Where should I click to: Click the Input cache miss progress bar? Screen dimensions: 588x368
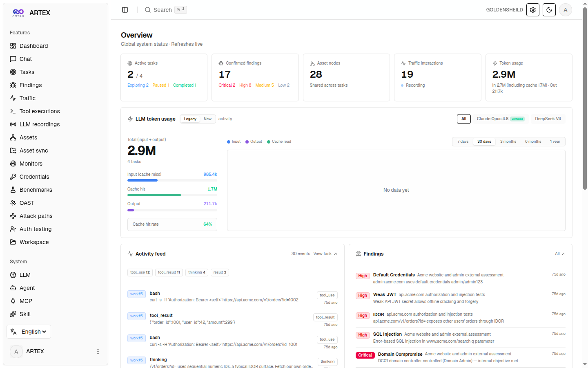[172, 180]
